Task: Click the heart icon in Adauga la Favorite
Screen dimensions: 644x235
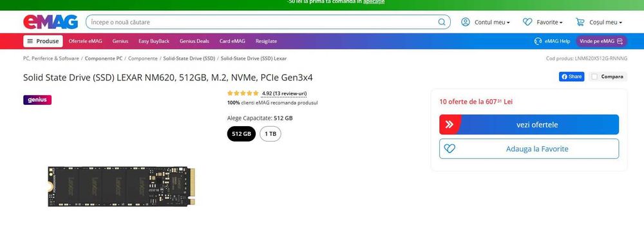Action: pos(450,149)
